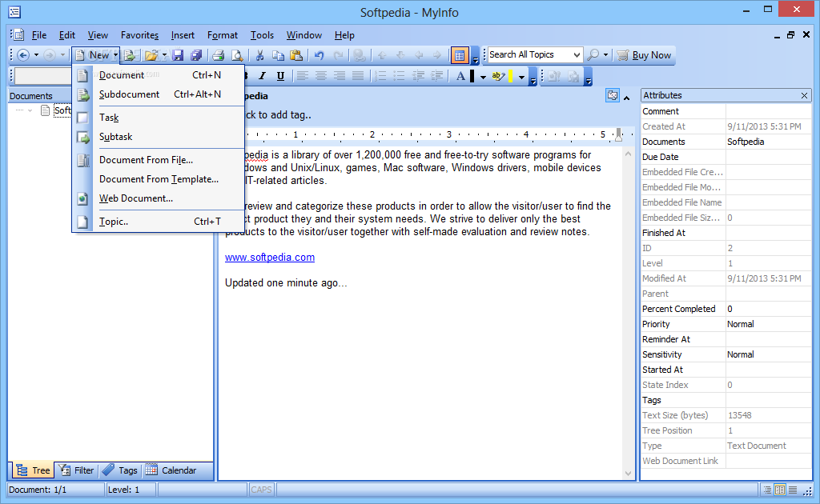Align text left
Screen dimensions: 820x504
click(302, 76)
